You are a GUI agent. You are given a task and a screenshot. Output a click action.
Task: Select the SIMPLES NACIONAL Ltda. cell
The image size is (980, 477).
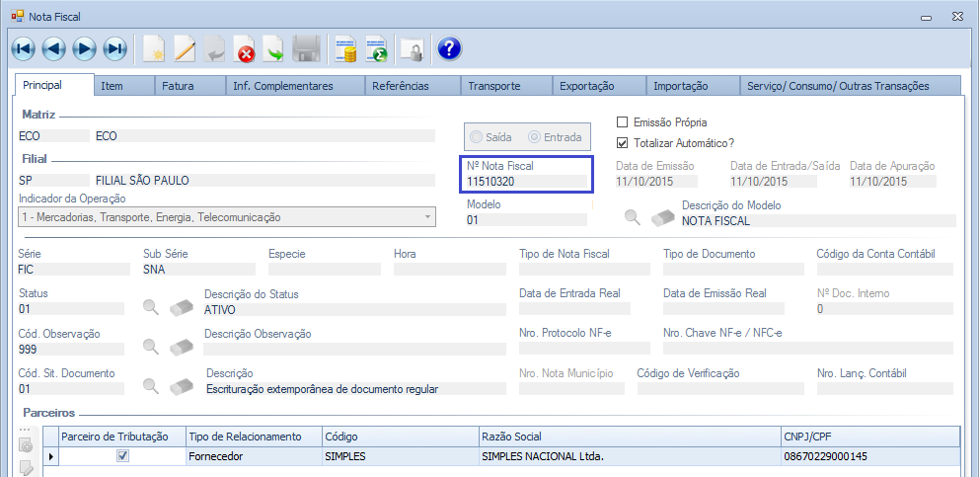coord(630,456)
